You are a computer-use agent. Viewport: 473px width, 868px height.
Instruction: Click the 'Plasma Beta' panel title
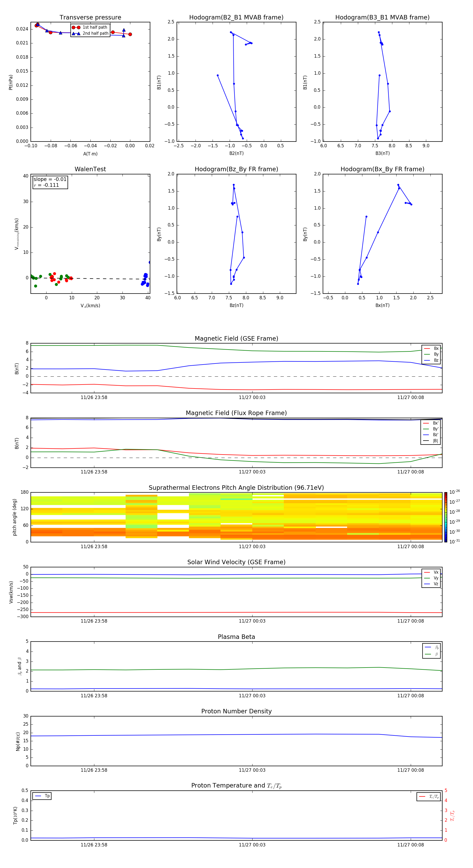click(236, 637)
